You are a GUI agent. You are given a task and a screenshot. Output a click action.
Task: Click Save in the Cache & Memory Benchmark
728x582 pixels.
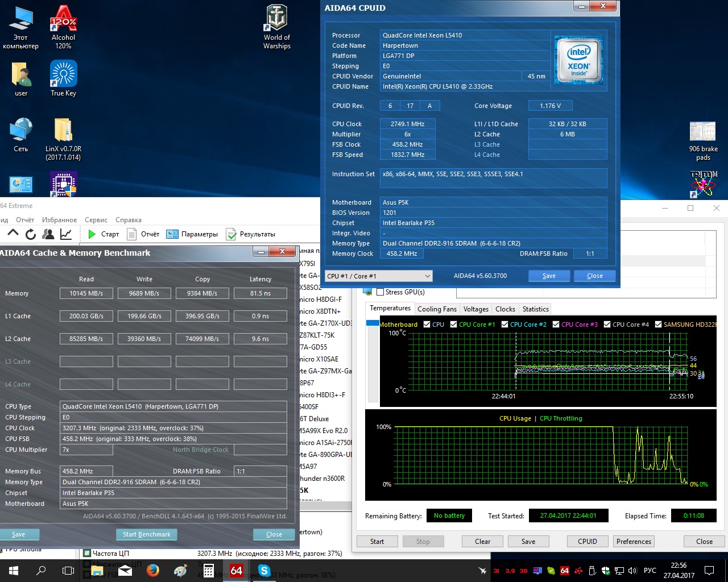19,534
